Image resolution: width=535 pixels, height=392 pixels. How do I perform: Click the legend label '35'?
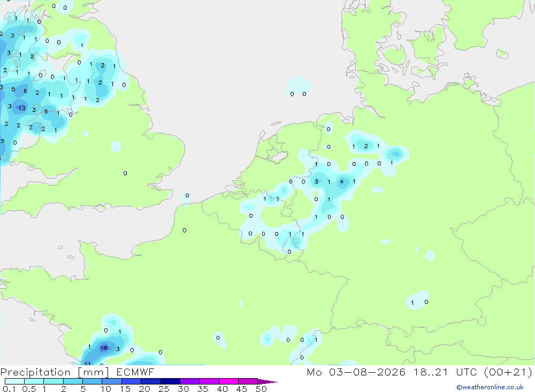point(203,389)
